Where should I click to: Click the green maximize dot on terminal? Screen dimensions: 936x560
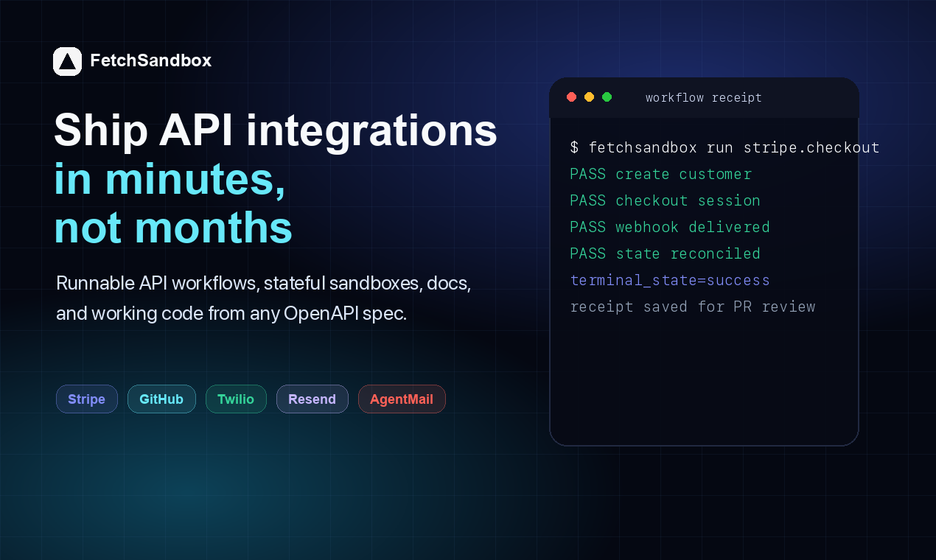(607, 97)
